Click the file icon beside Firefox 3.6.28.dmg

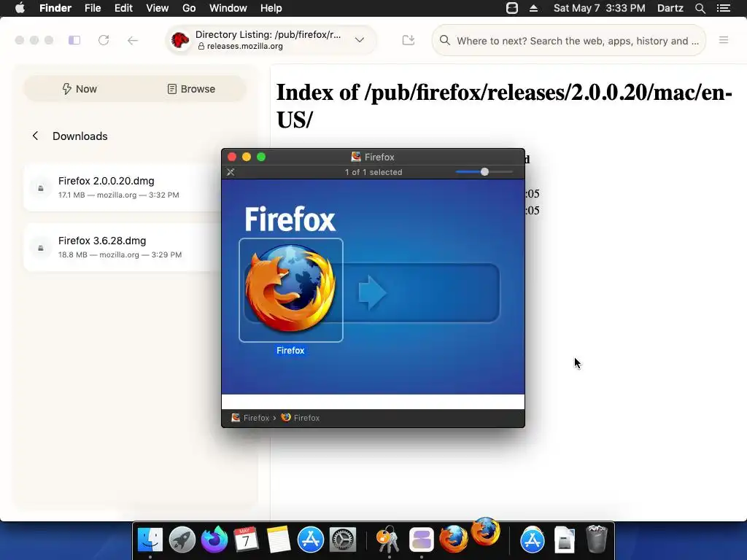[x=41, y=248]
